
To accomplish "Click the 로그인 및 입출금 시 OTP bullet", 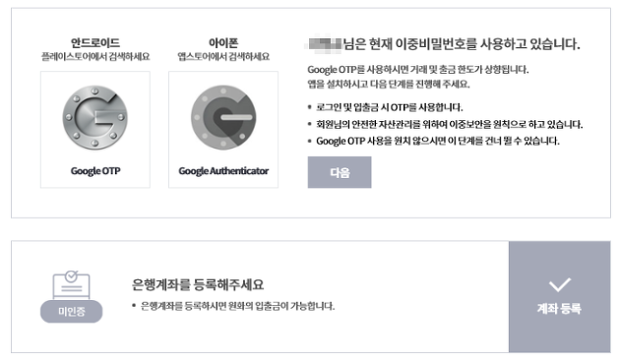I will point(390,107).
